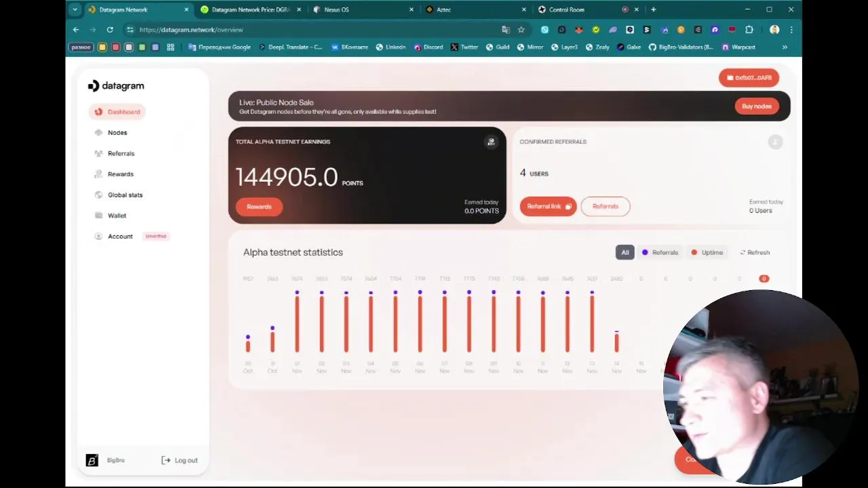Image resolution: width=868 pixels, height=488 pixels.
Task: Open the Layer3 bookmark
Action: click(564, 47)
